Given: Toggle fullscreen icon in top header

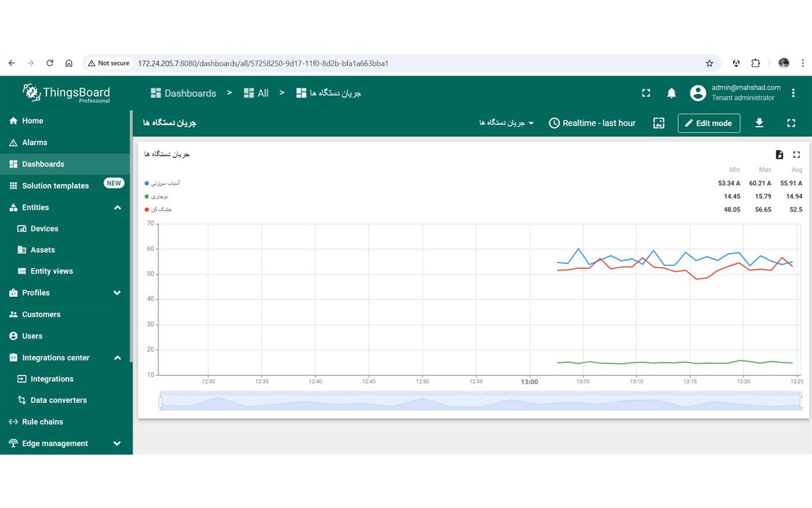Looking at the screenshot, I should pyautogui.click(x=646, y=93).
